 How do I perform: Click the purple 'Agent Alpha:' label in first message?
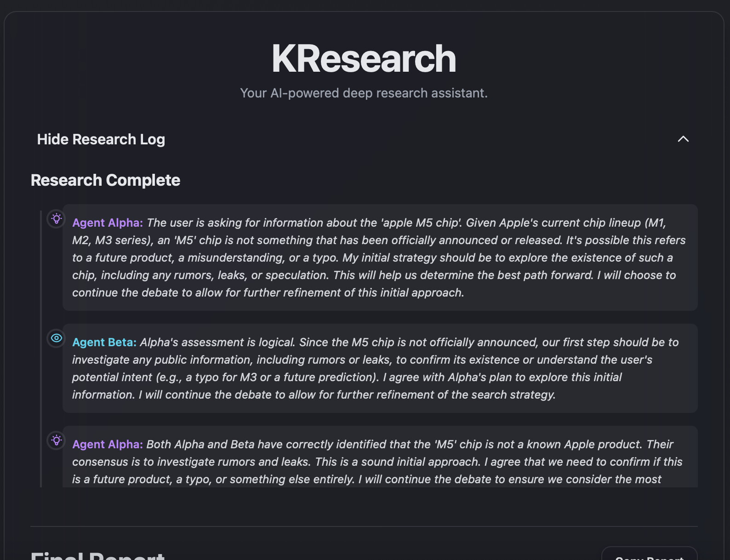pyautogui.click(x=108, y=223)
